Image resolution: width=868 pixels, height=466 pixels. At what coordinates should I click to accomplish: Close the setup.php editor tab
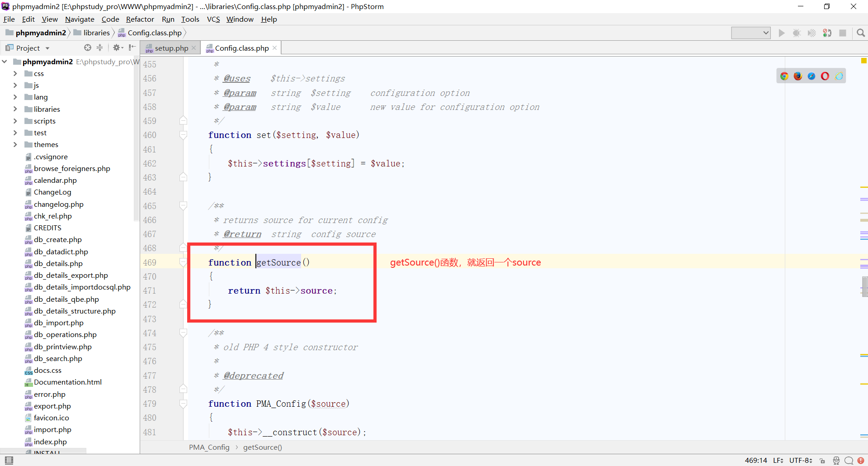[193, 48]
